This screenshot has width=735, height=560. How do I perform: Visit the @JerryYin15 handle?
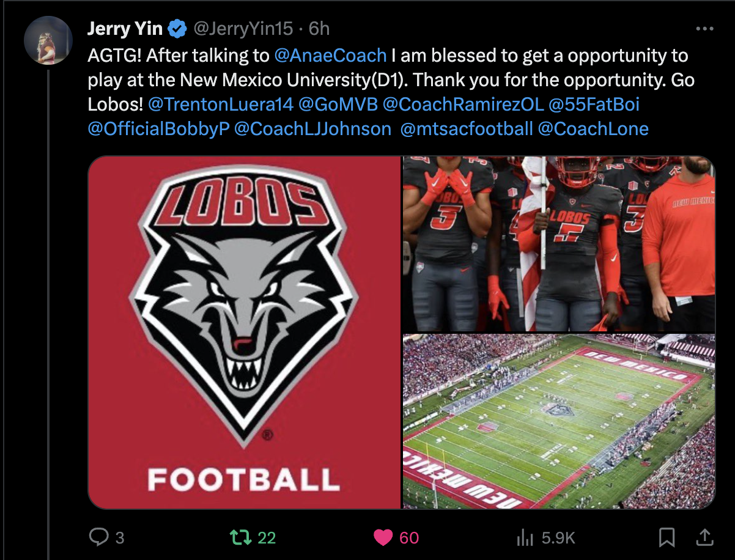tap(242, 28)
